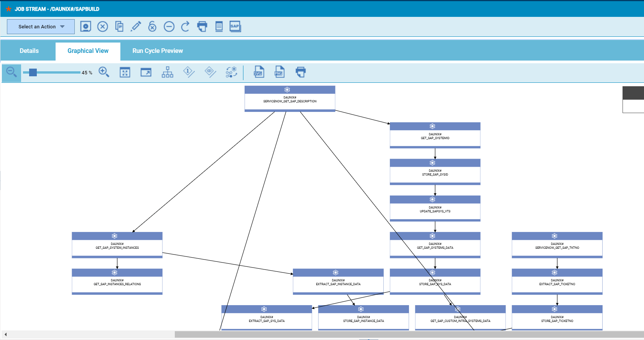Click the SAP icon in toolbar
The width and height of the screenshot is (644, 340).
(x=235, y=26)
